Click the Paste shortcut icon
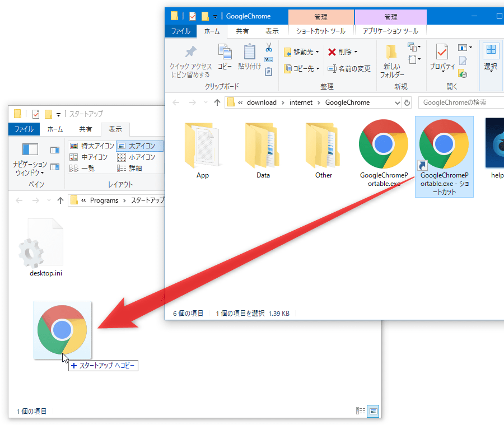504x425 pixels. (x=268, y=72)
